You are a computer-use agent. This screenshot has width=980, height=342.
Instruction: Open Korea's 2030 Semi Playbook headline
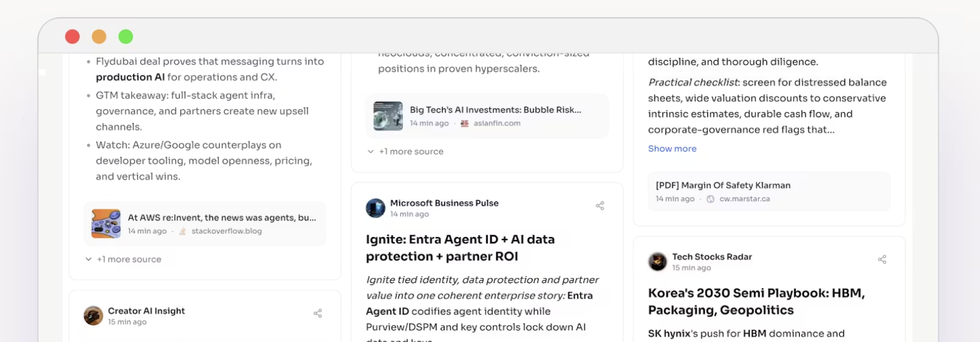click(x=757, y=301)
